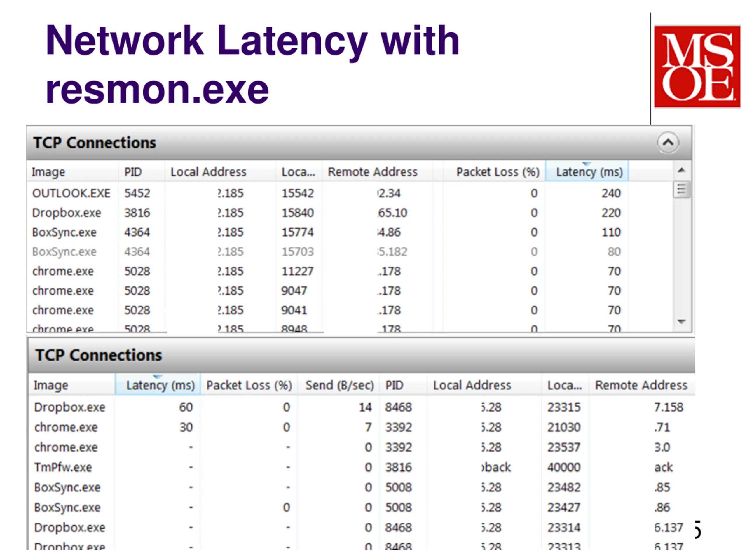
Task: Click lower table Local Address header
Action: click(484, 385)
